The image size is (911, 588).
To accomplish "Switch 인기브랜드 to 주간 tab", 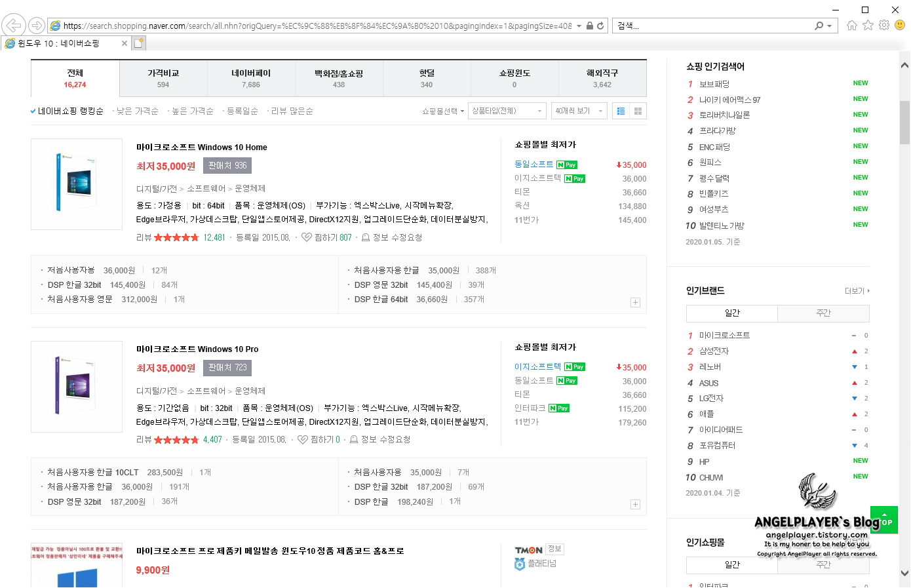I will click(824, 313).
